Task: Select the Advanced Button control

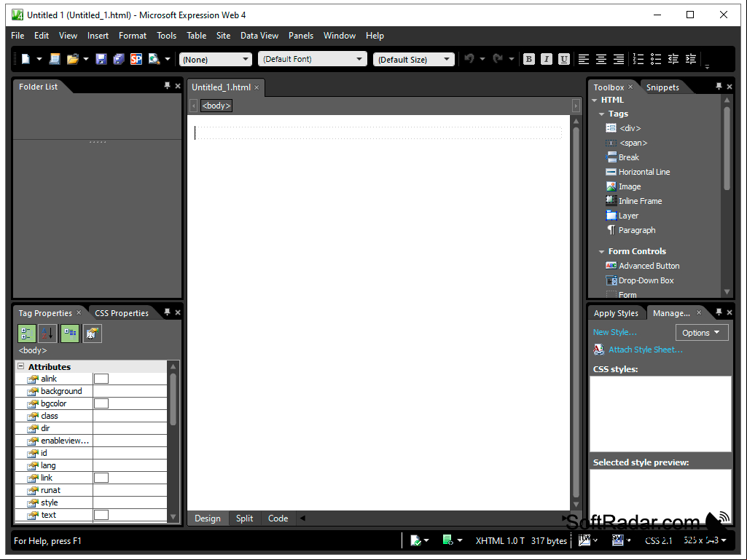Action: point(642,266)
